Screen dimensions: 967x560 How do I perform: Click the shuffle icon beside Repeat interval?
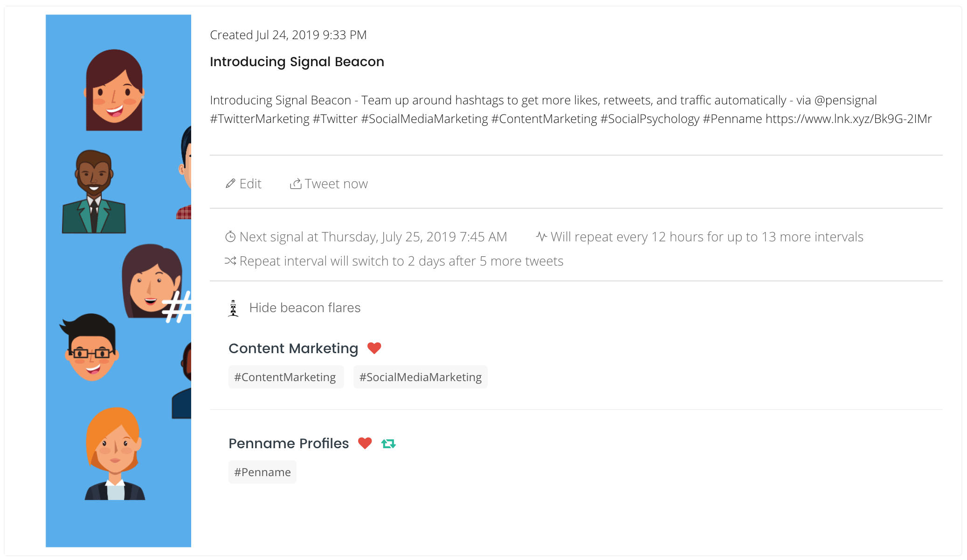tap(230, 261)
